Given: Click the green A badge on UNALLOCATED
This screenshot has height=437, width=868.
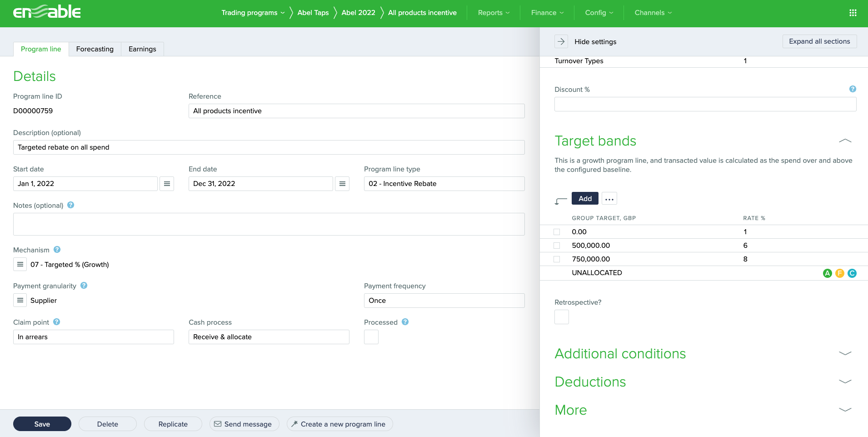Looking at the screenshot, I should click(828, 273).
